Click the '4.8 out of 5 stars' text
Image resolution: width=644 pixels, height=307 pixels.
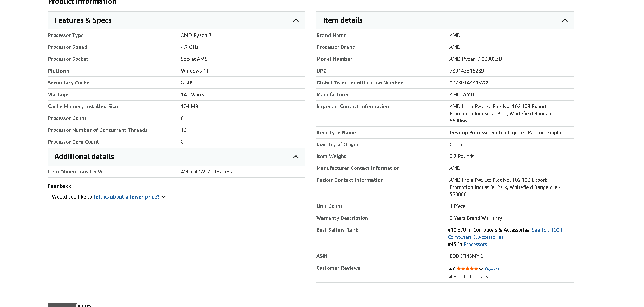(468, 277)
